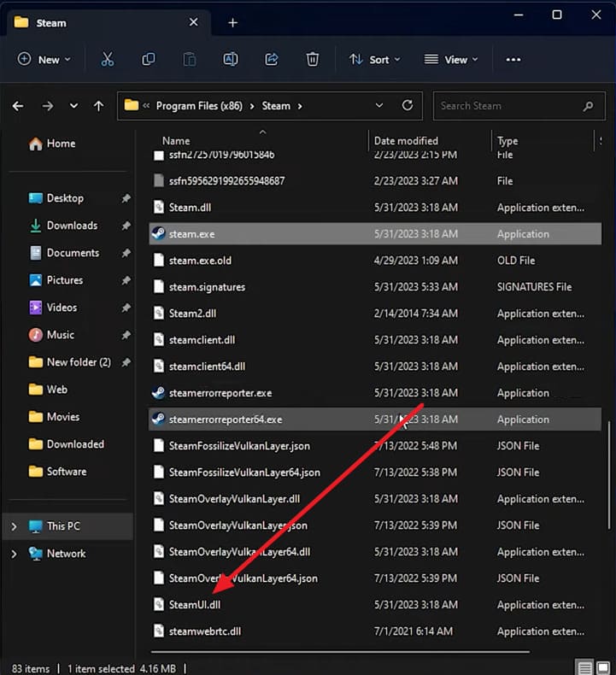The image size is (616, 675).
Task: Click the Share icon in toolbar
Action: coord(271,60)
